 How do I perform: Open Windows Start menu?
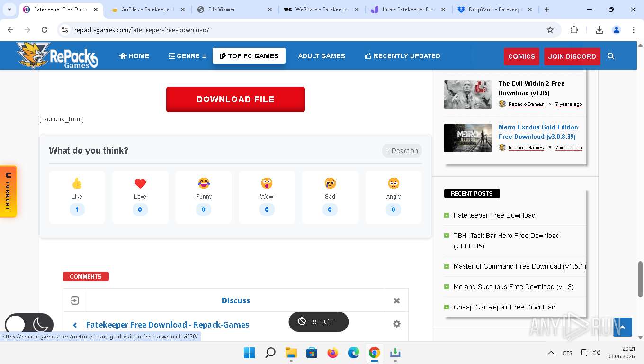tap(249, 353)
